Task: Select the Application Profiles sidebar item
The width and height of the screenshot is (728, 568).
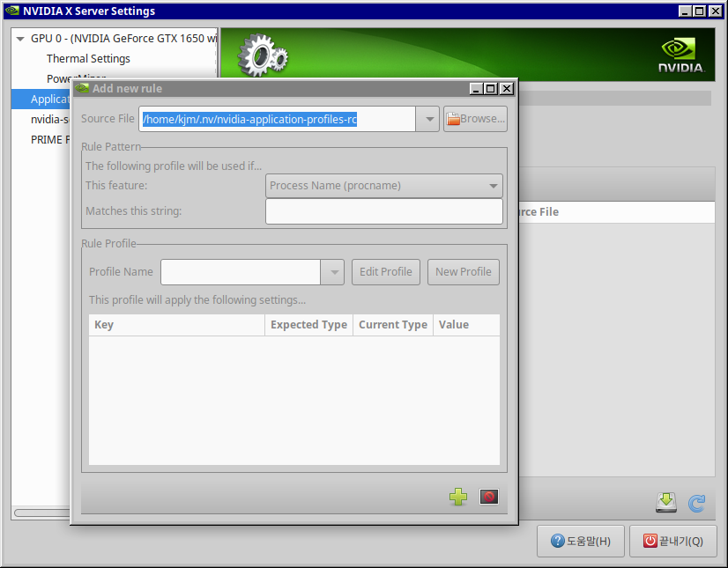Action: click(41, 100)
